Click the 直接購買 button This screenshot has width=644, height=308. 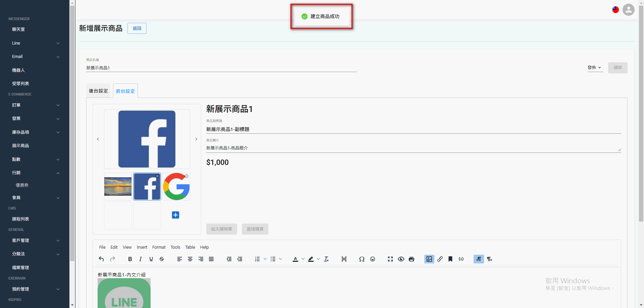point(255,229)
